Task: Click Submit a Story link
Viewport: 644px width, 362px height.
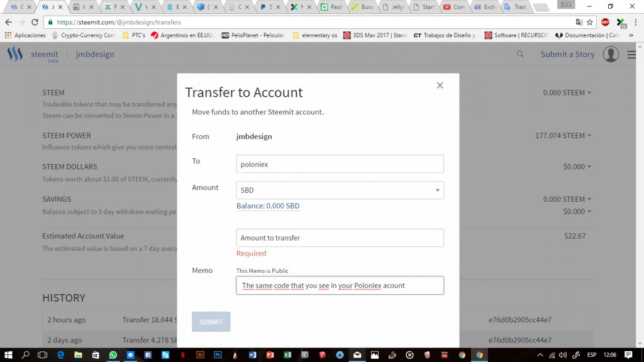Action: point(567,55)
